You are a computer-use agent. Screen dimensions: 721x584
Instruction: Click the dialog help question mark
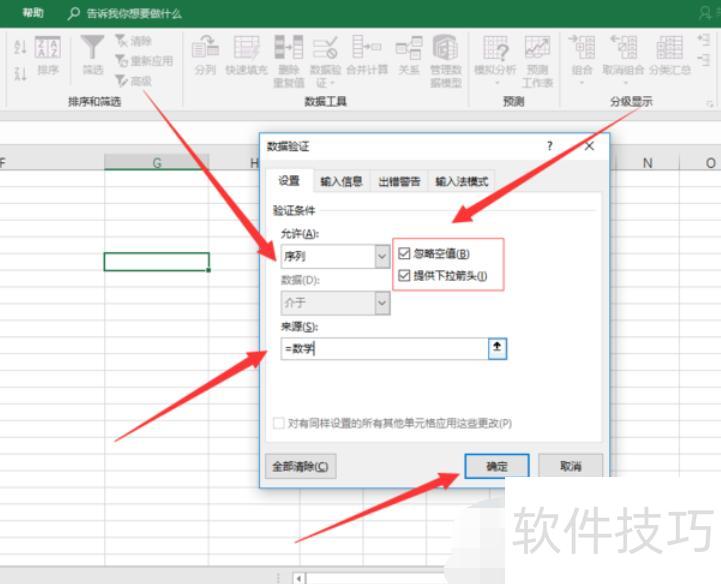(x=549, y=146)
